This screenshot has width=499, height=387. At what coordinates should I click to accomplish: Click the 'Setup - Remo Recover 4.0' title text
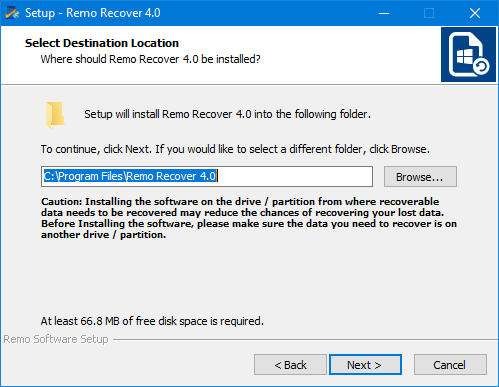pyautogui.click(x=93, y=13)
